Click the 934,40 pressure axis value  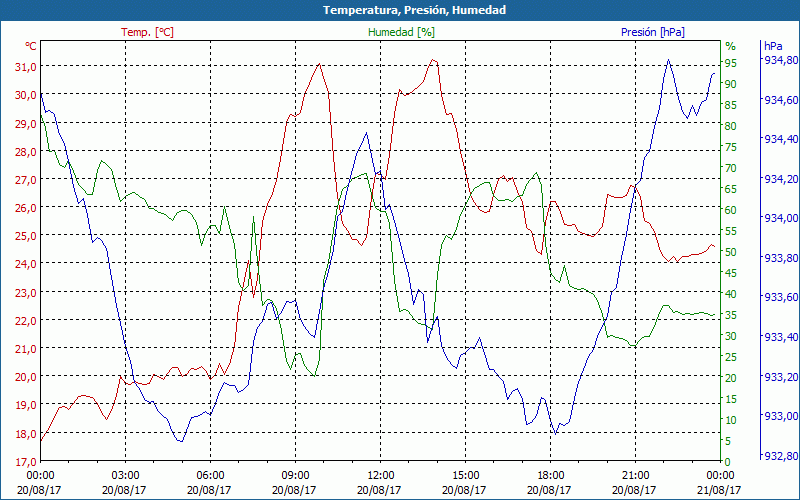point(780,139)
